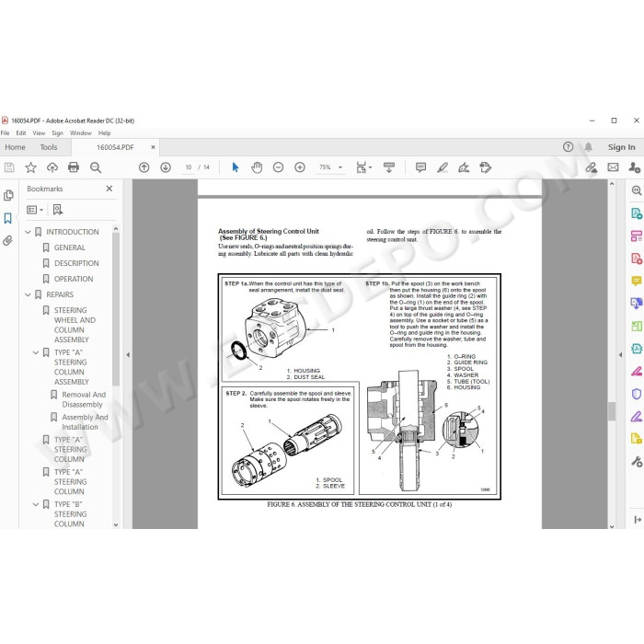Click the upload to cloud icon
Viewport: 644px width, 644px height.
tap(52, 167)
